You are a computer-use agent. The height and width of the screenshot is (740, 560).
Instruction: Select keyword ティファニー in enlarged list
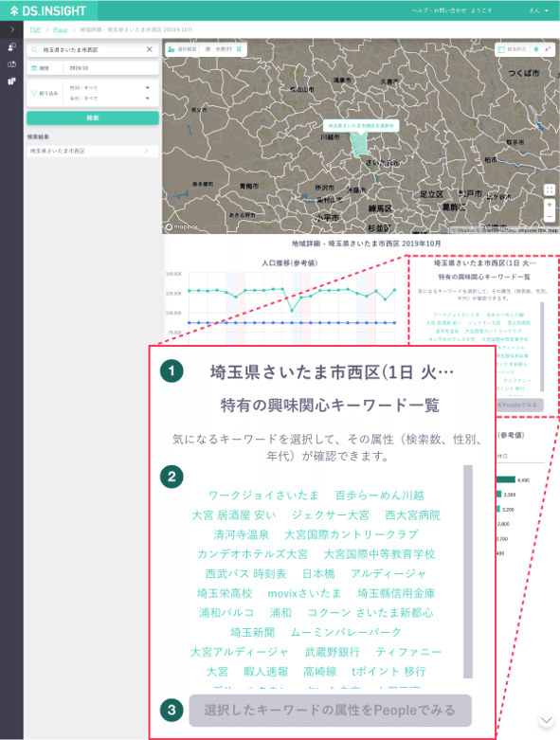click(x=408, y=652)
